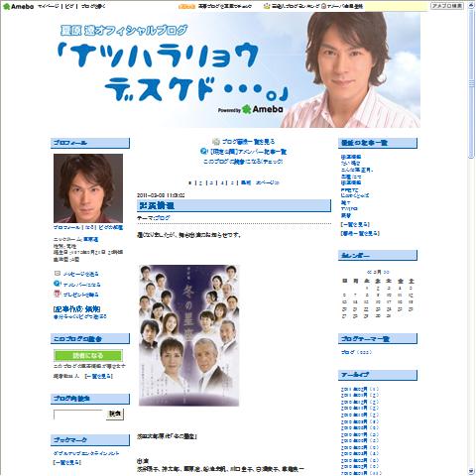This screenshot has height=476, width=476.
Task: Click the Ameba logo in the top bar
Action: [19, 6]
